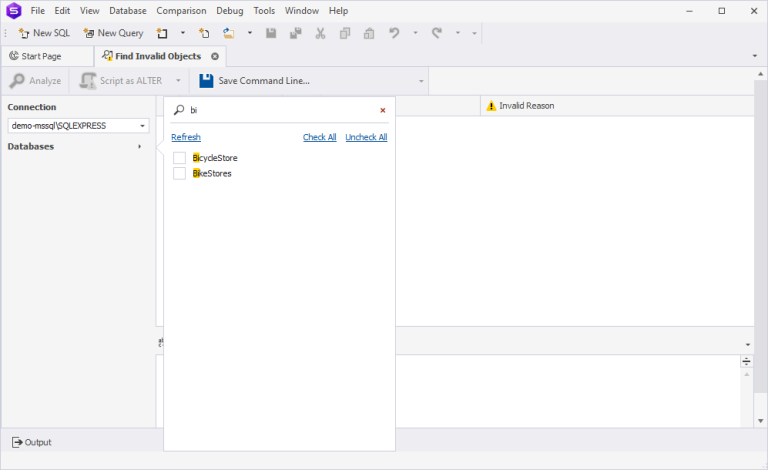Click the Refresh link
The image size is (768, 470).
tap(186, 137)
